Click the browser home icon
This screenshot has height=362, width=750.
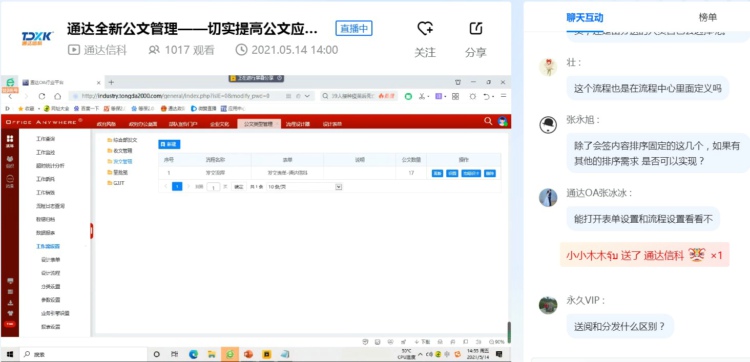(57, 96)
